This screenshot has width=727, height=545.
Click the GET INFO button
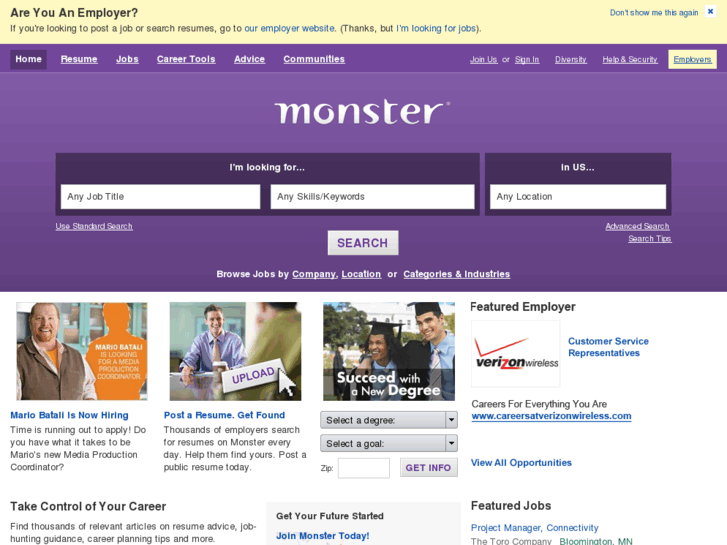click(428, 468)
